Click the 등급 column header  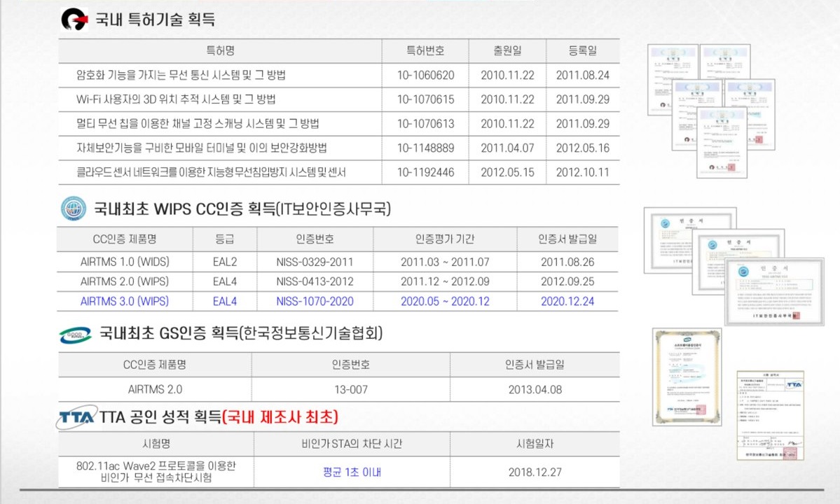(x=225, y=239)
